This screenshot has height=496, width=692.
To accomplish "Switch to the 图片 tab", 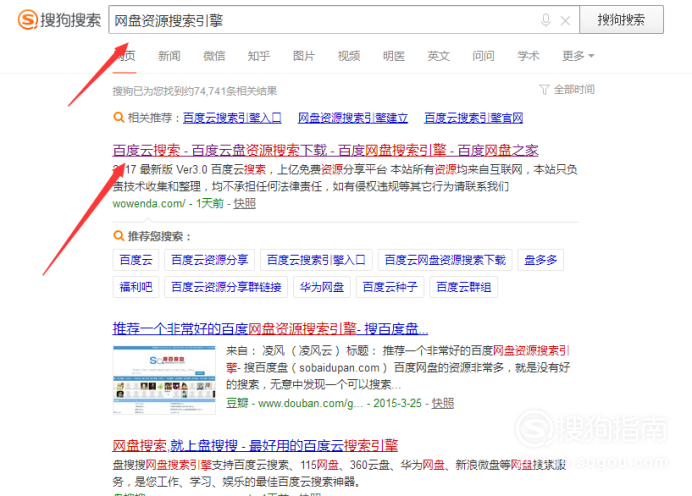I will click(304, 56).
